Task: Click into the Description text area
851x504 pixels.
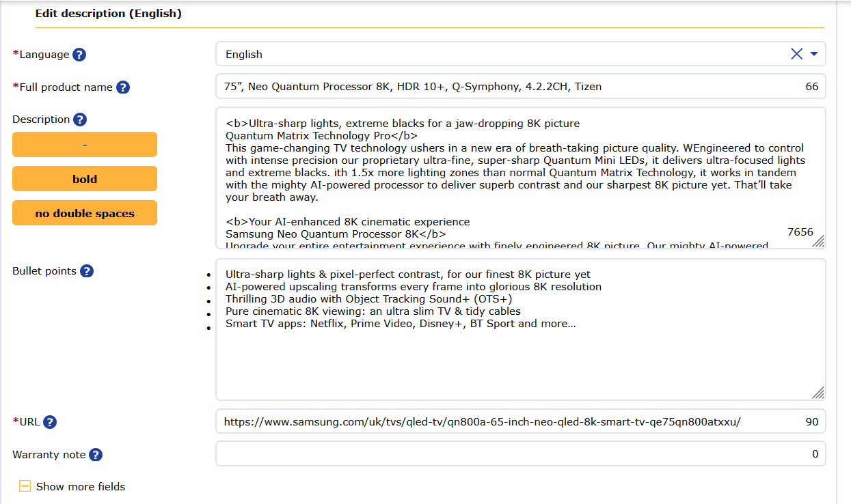Action: (521, 178)
